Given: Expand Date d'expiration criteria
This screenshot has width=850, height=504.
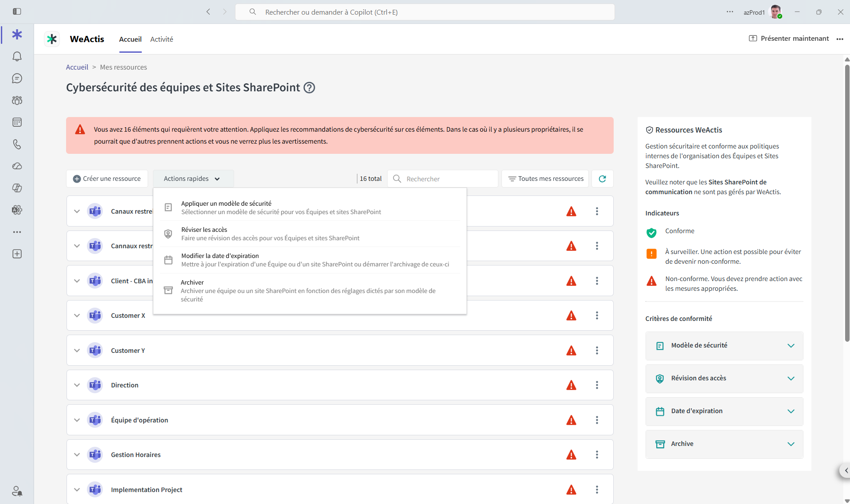Looking at the screenshot, I should [724, 411].
